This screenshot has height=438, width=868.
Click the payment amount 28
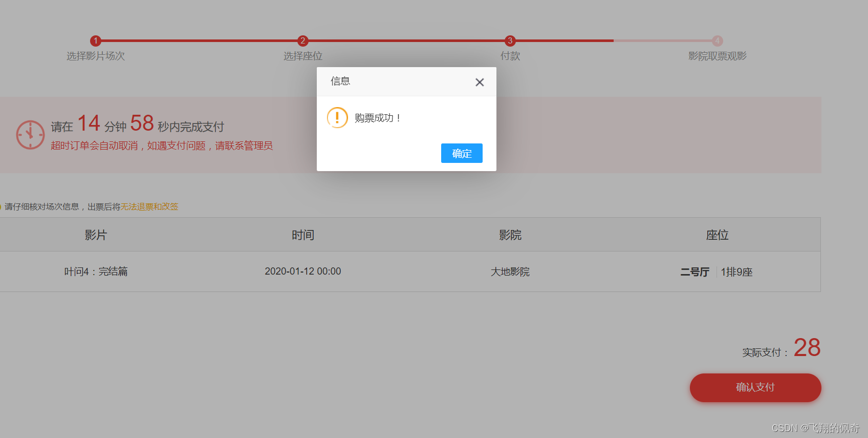(x=807, y=347)
